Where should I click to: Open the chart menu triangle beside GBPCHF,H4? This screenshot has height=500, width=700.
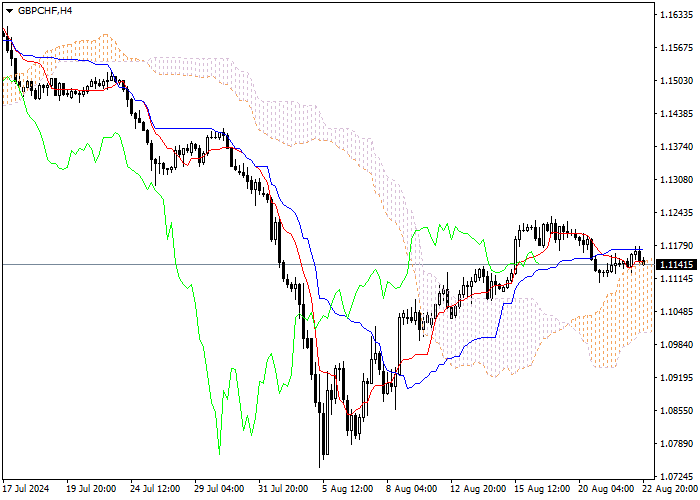[9, 11]
